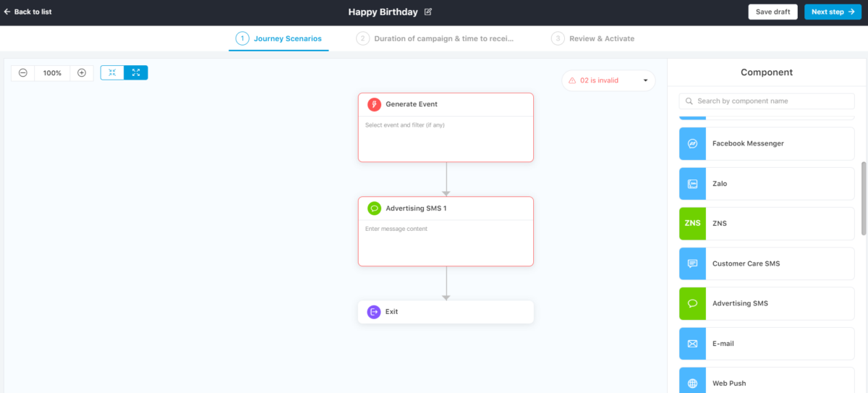Click the Facebook Messenger component label
Screen dimensions: 868x393
(x=748, y=143)
